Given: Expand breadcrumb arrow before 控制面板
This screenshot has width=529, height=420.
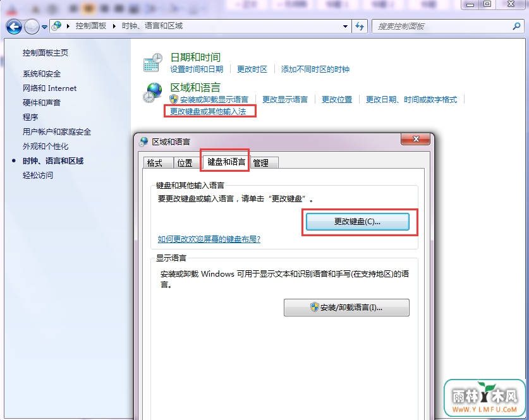Looking at the screenshot, I should pyautogui.click(x=68, y=27).
